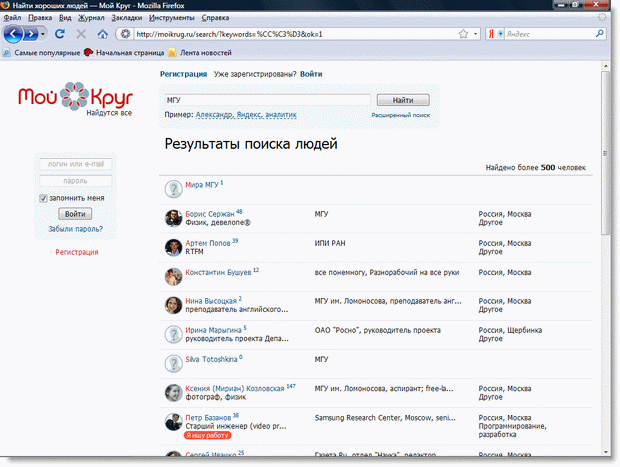
Task: Click the page vertical scrollbar thumb
Action: point(605,153)
